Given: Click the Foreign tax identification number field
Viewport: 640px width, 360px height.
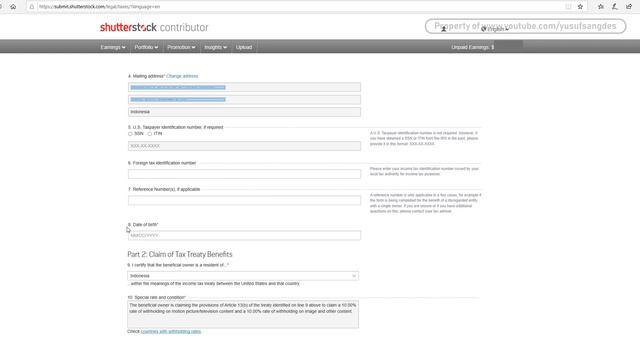Looking at the screenshot, I should click(244, 174).
